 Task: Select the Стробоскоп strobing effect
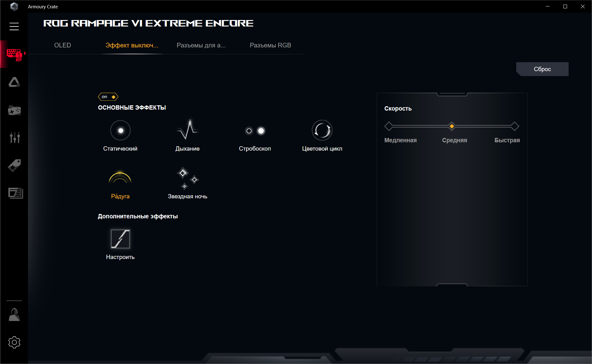255,131
